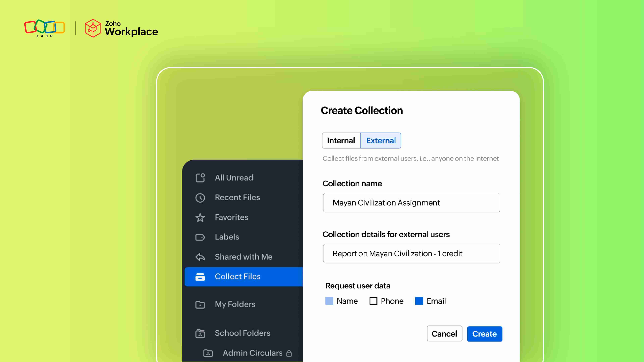This screenshot has width=644, height=362.
Task: Select Collect Files in the sidebar
Action: point(244,277)
